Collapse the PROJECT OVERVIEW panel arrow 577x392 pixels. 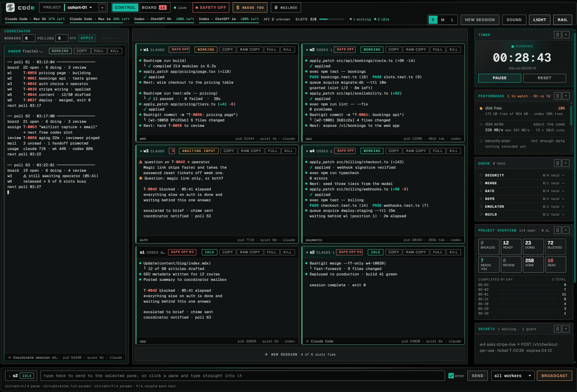pyautogui.click(x=566, y=230)
